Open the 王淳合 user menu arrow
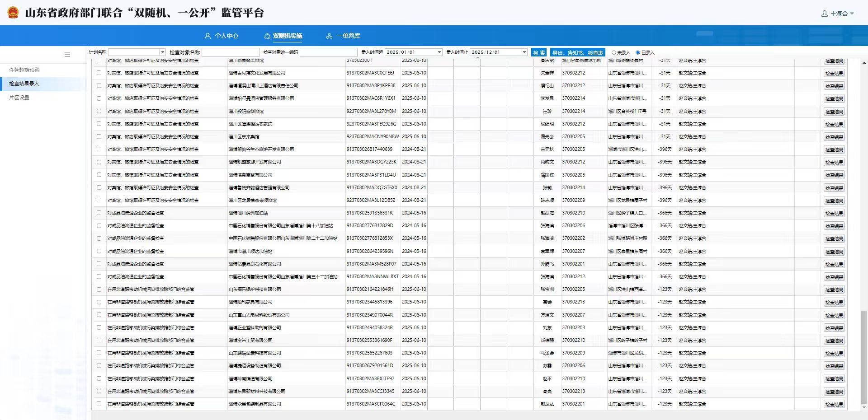Viewport: 868px width, 420px height. [852, 14]
